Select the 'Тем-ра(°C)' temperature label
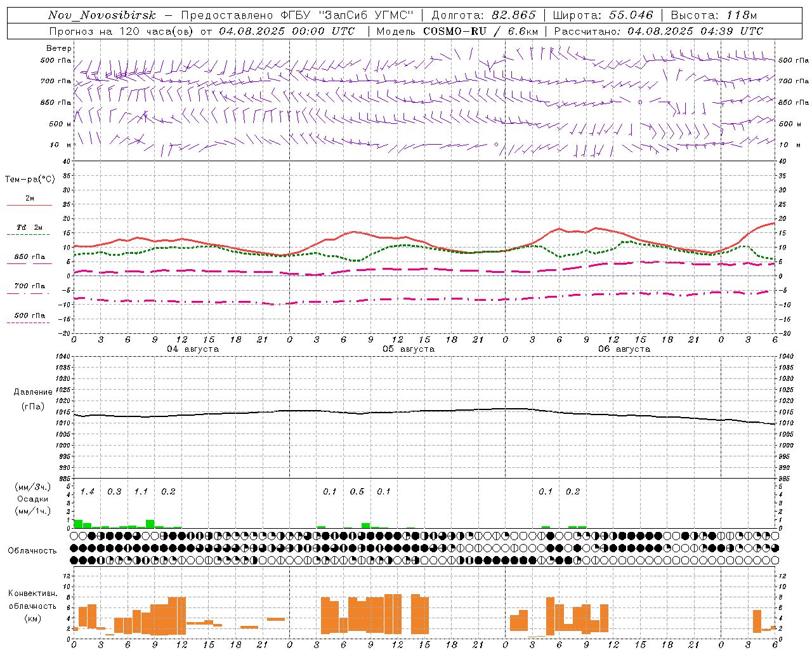 [x=30, y=180]
